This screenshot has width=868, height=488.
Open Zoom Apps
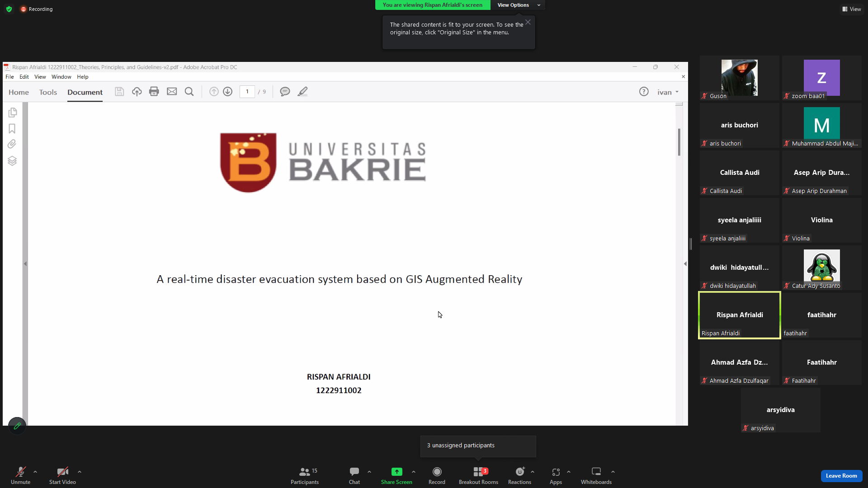(556, 476)
